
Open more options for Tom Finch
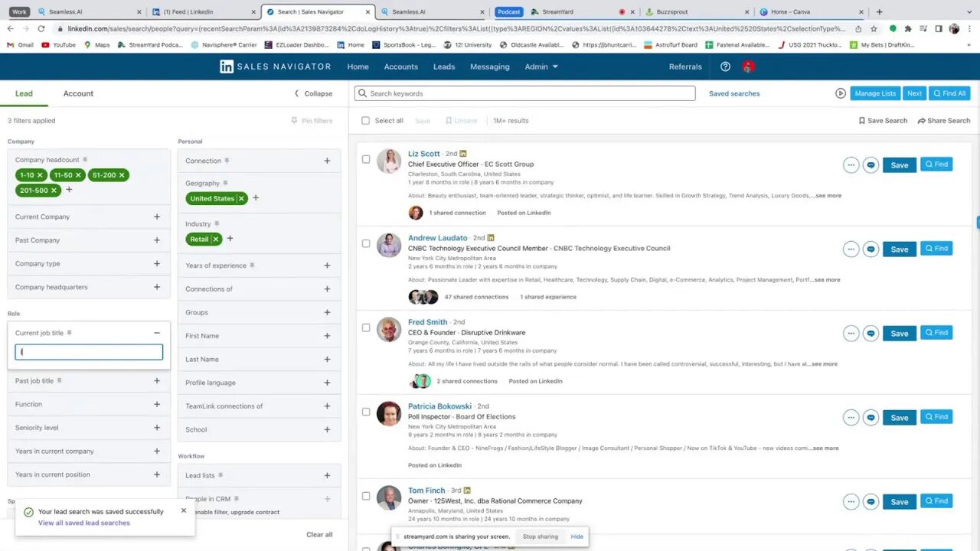851,501
